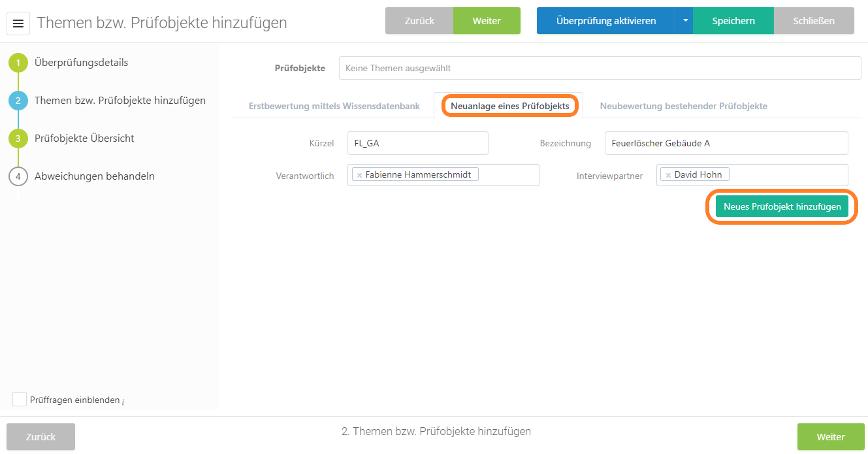Click info icon beside Prüffragen einblenden
Image resolution: width=868 pixels, height=454 pixels.
(123, 401)
